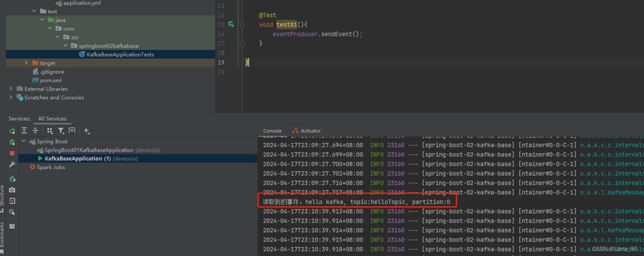Click the camera thread dump icon
The height and width of the screenshot is (256, 644).
click(x=12, y=190)
